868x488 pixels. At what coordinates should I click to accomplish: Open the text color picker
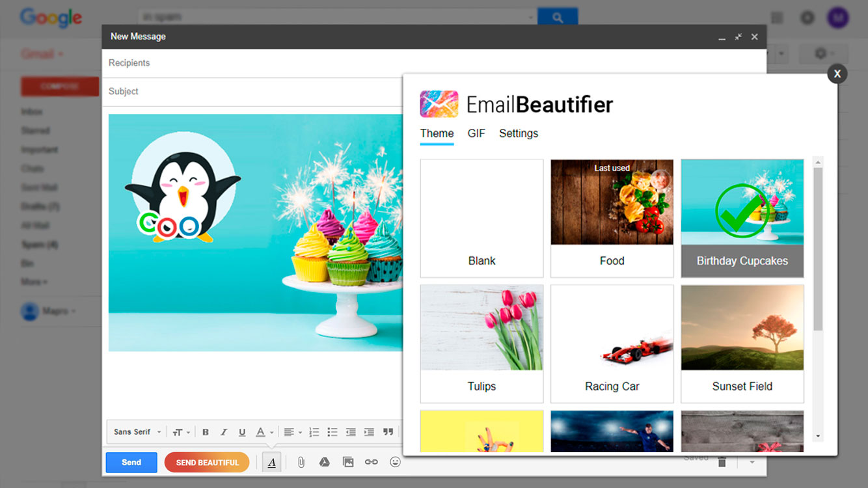tap(264, 432)
